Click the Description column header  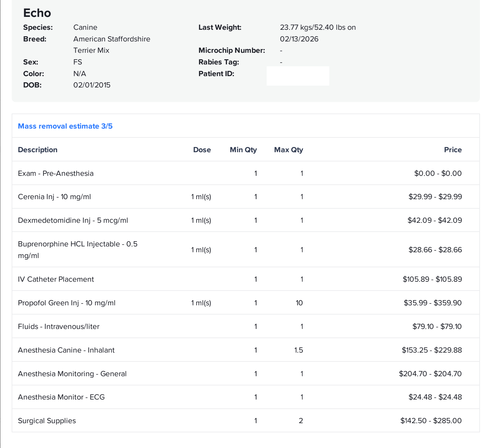pos(37,150)
